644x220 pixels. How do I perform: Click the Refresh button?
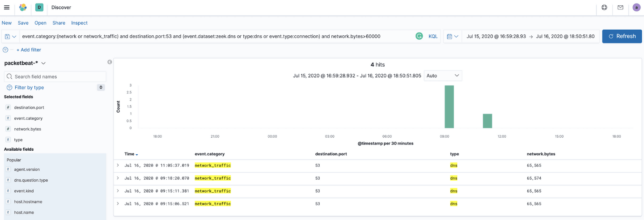click(x=622, y=36)
